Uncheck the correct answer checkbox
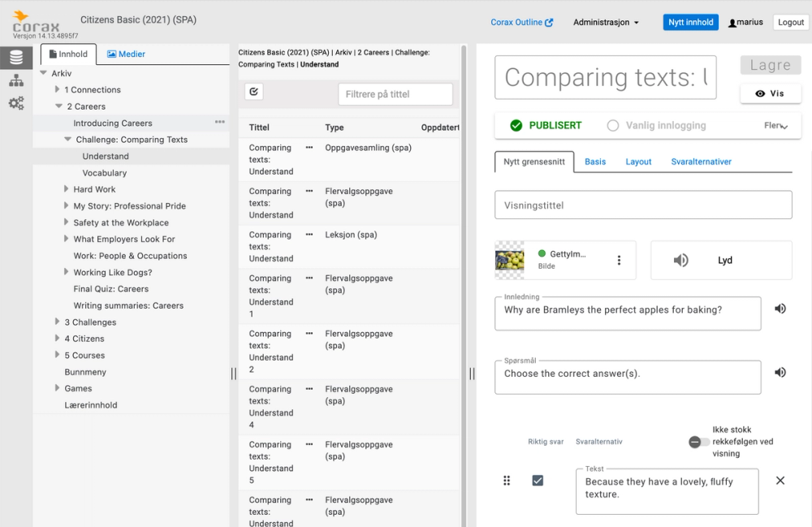 pyautogui.click(x=538, y=481)
